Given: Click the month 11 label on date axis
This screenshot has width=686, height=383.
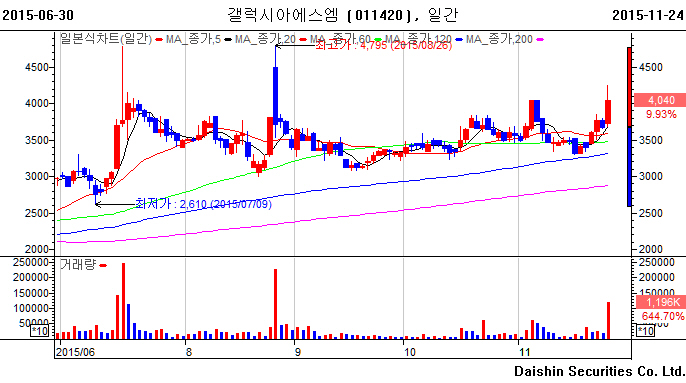Looking at the screenshot, I should 524,352.
